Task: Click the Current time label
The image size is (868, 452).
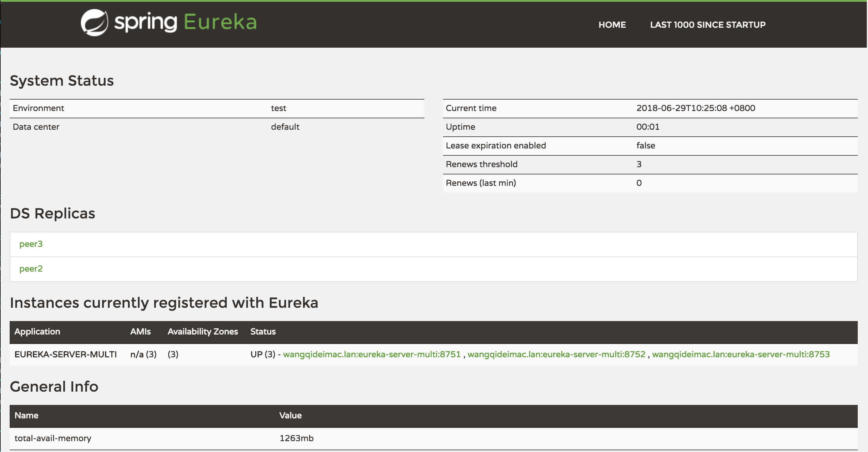Action: click(x=471, y=108)
